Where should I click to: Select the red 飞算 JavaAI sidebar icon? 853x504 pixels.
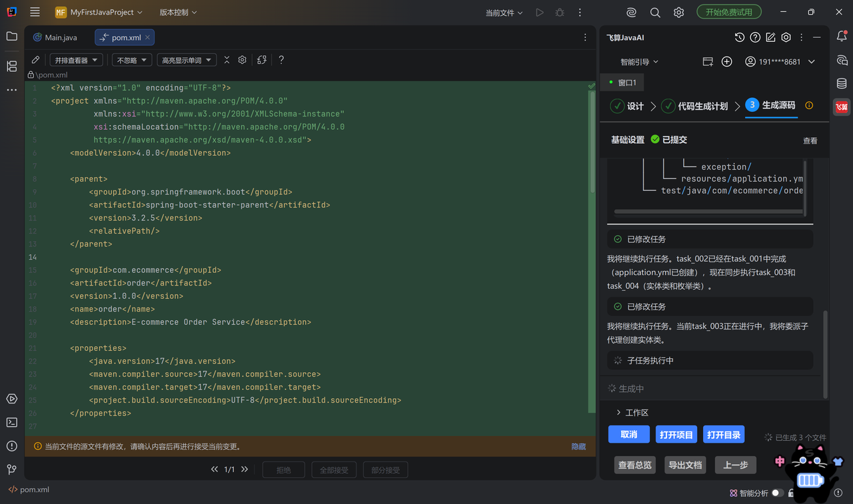pos(842,107)
